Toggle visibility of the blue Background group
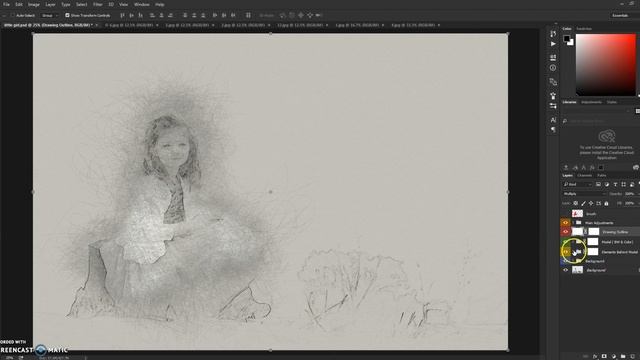The height and width of the screenshot is (360, 640). pos(565,261)
